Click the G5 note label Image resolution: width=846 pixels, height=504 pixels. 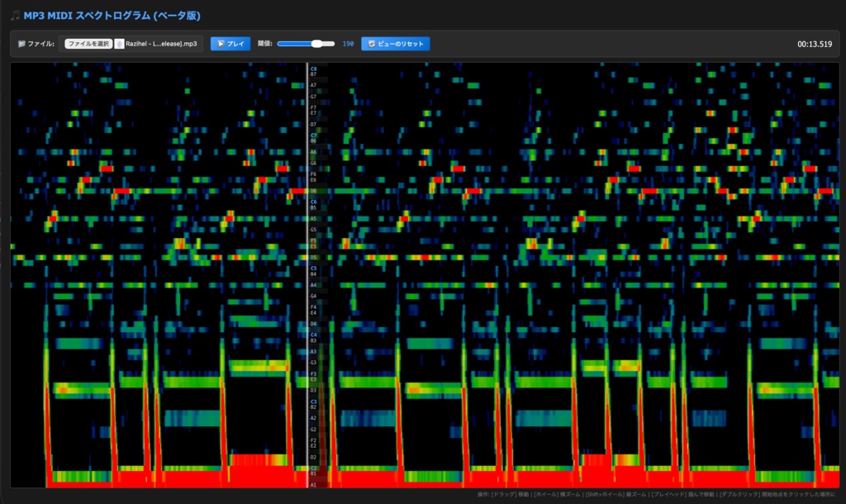(313, 230)
